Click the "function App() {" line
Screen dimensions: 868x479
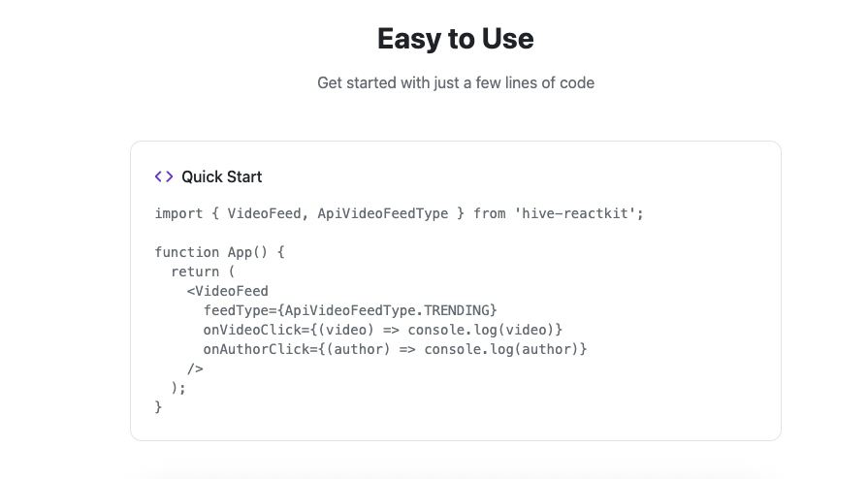point(219,252)
